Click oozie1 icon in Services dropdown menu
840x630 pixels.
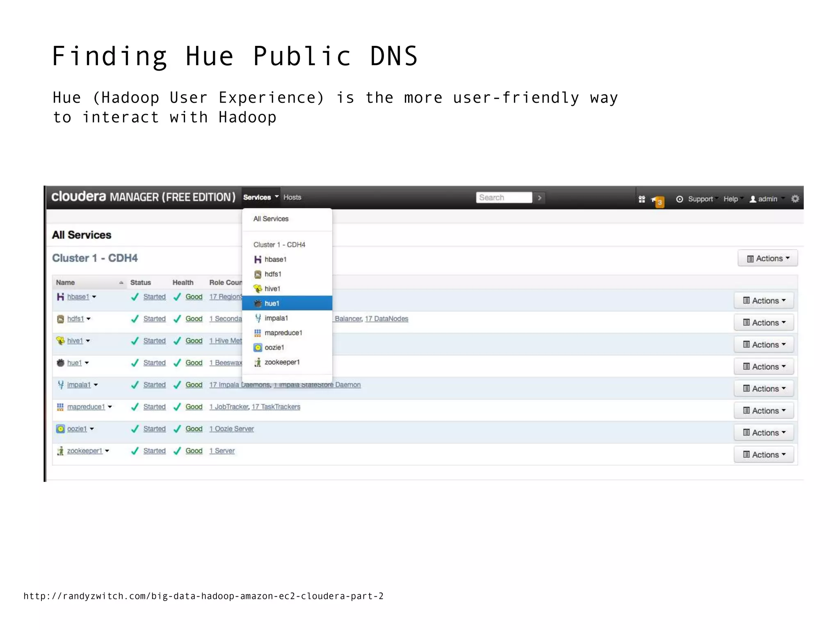coord(258,347)
